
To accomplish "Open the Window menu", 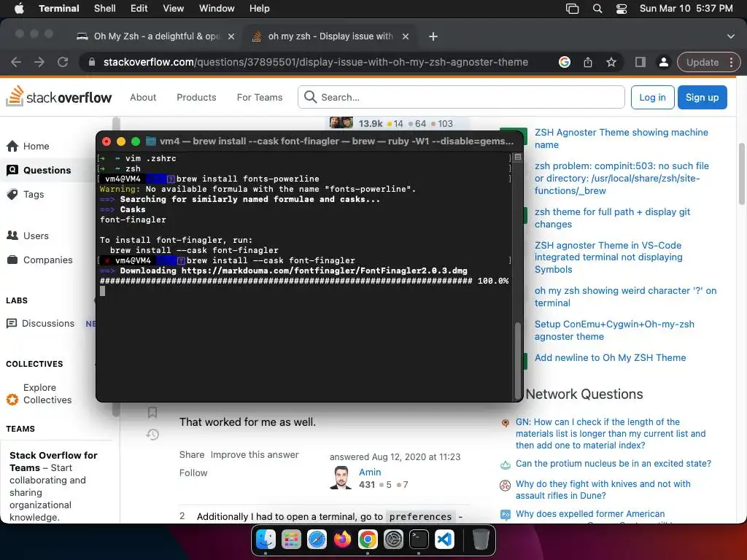I will click(x=217, y=9).
